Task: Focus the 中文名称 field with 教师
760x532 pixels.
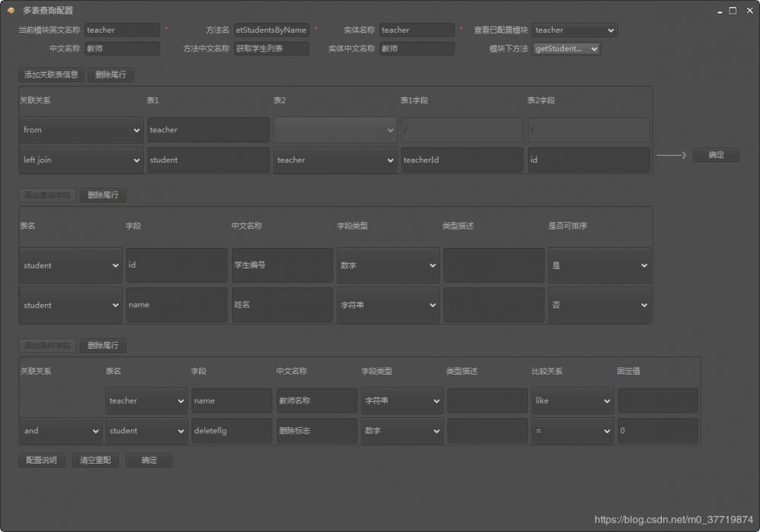Action: 122,49
